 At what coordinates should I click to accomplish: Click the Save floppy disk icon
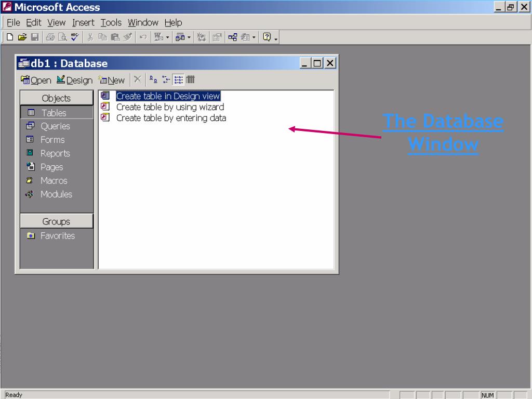[x=35, y=37]
